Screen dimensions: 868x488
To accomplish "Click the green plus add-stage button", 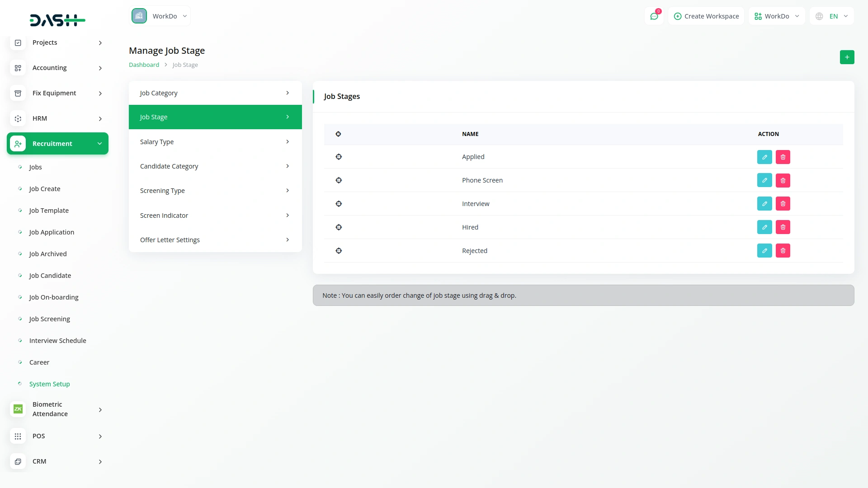I will [847, 57].
